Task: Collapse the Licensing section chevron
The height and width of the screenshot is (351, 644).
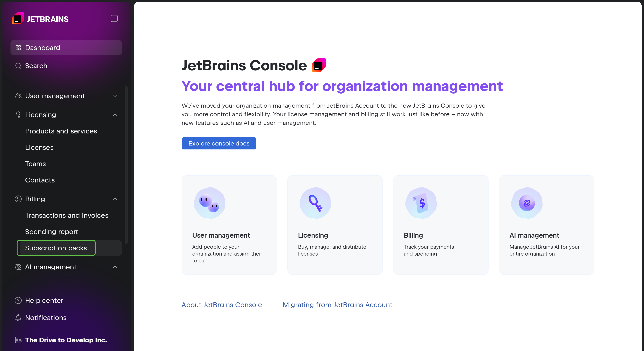Action: click(115, 115)
